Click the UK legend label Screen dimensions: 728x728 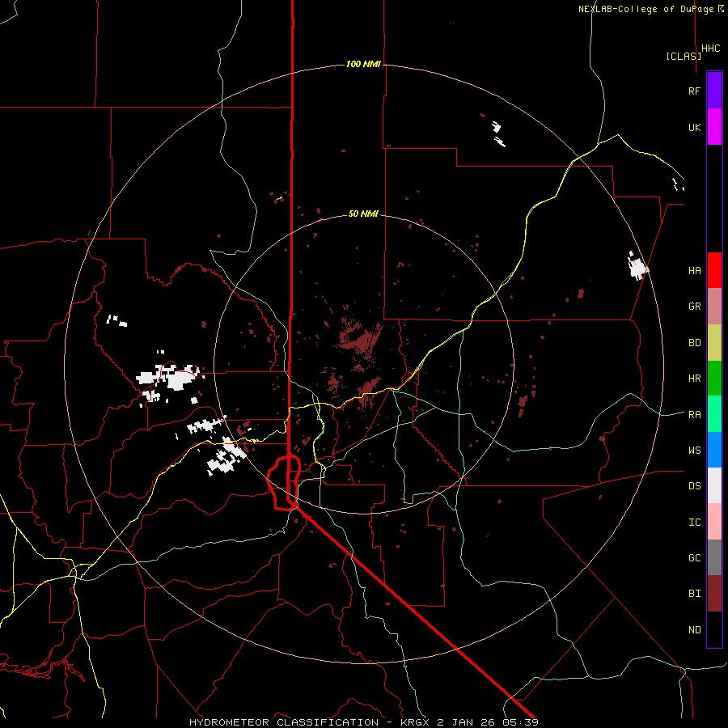coord(694,127)
